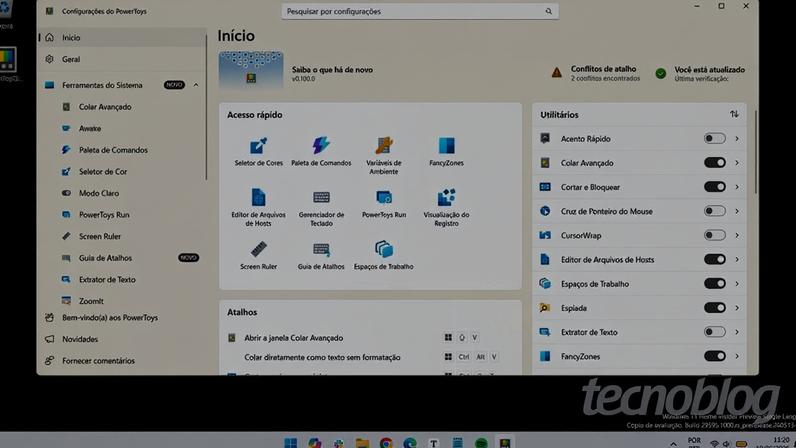Open Extrator de Texto chevron in Utilitários

(737, 332)
